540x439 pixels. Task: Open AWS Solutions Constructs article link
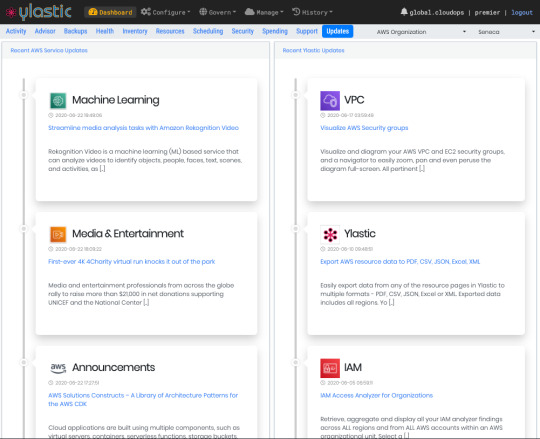pyautogui.click(x=143, y=399)
